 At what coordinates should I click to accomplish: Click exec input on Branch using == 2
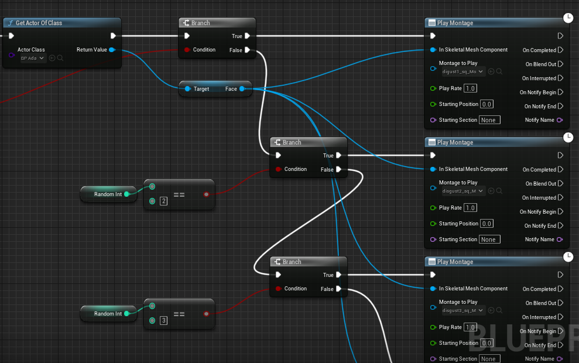(278, 155)
